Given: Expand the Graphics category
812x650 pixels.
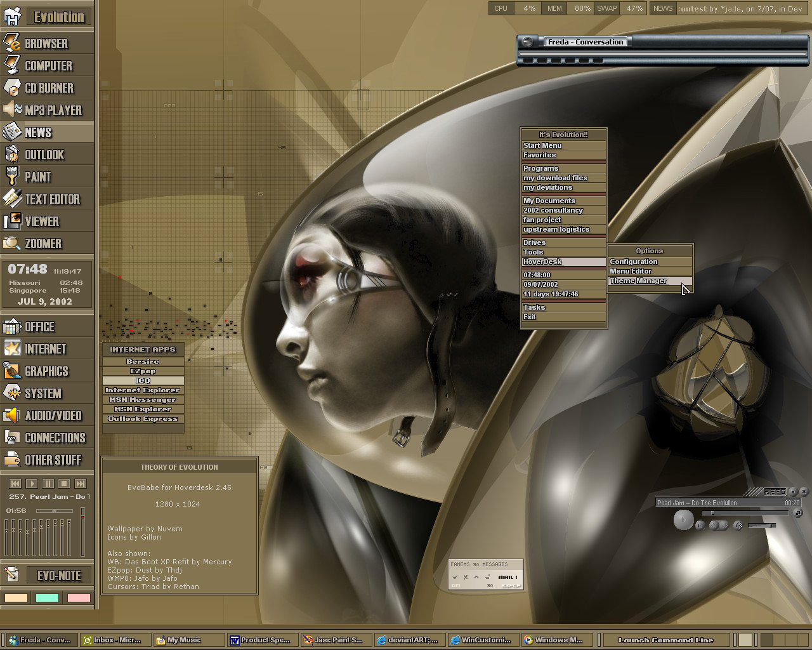Looking at the screenshot, I should coord(47,371).
